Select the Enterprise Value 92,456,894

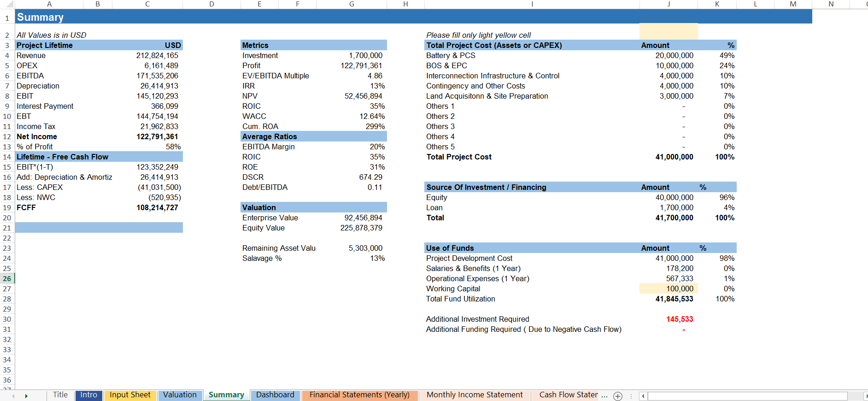(363, 218)
